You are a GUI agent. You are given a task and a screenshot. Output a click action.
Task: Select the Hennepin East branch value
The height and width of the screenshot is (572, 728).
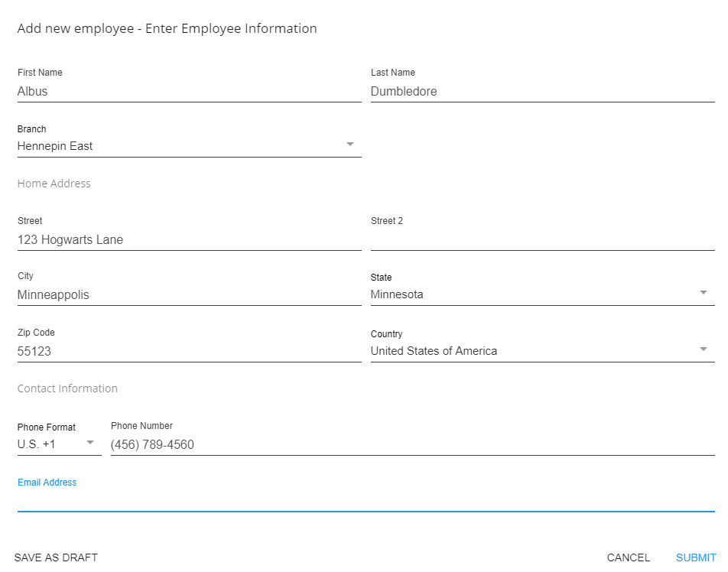pyautogui.click(x=55, y=146)
